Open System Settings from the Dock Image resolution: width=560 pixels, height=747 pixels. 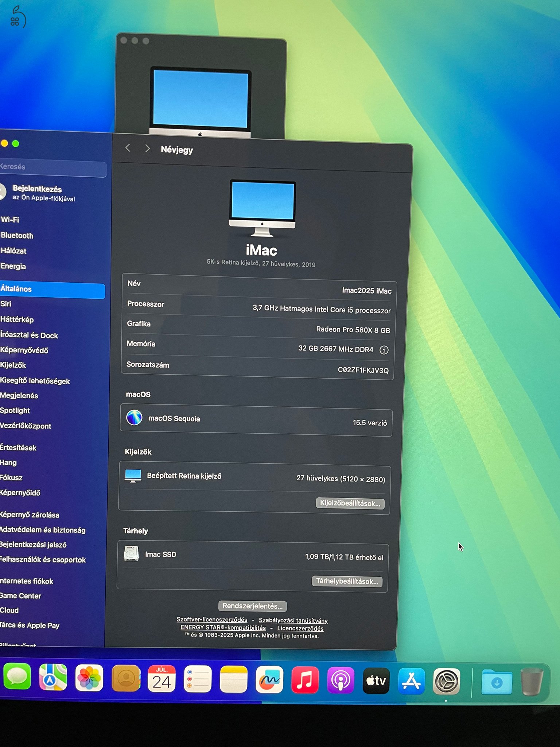click(446, 681)
